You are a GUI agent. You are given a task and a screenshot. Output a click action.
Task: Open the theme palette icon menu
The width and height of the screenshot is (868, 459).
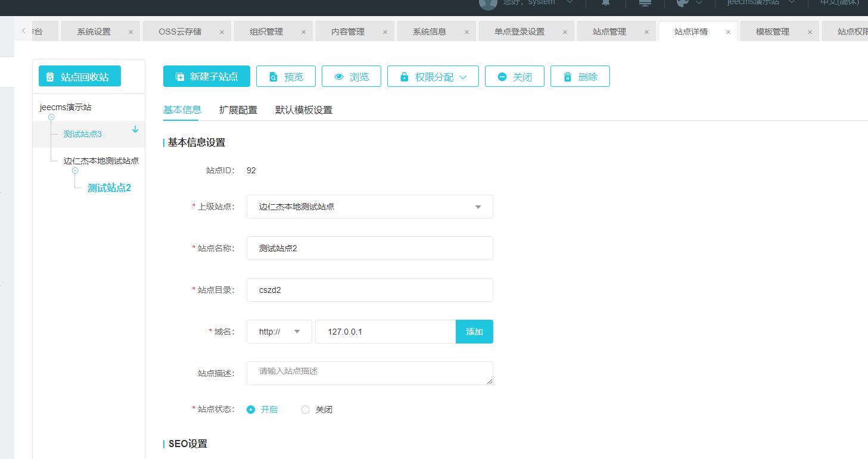coord(683,3)
